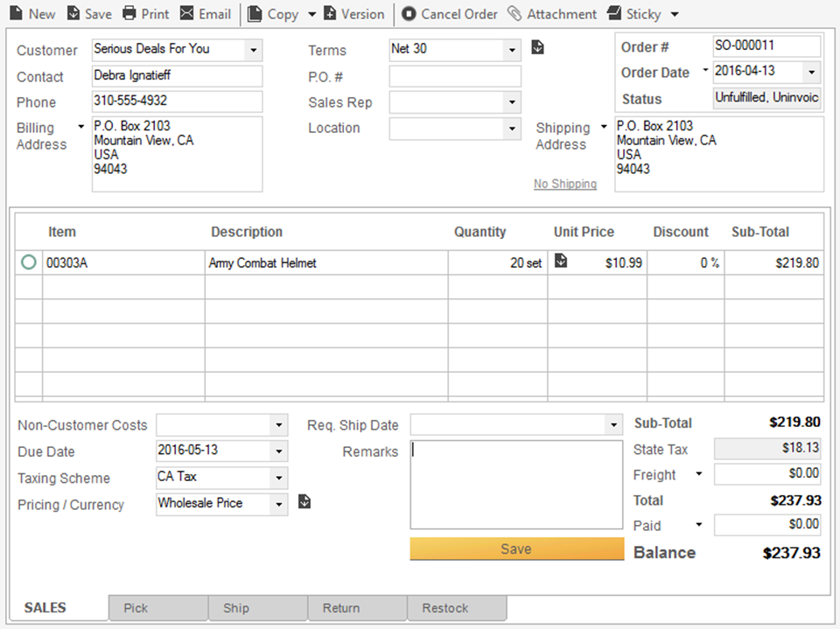The height and width of the screenshot is (629, 840).
Task: Click the Sticky note icon
Action: [614, 13]
